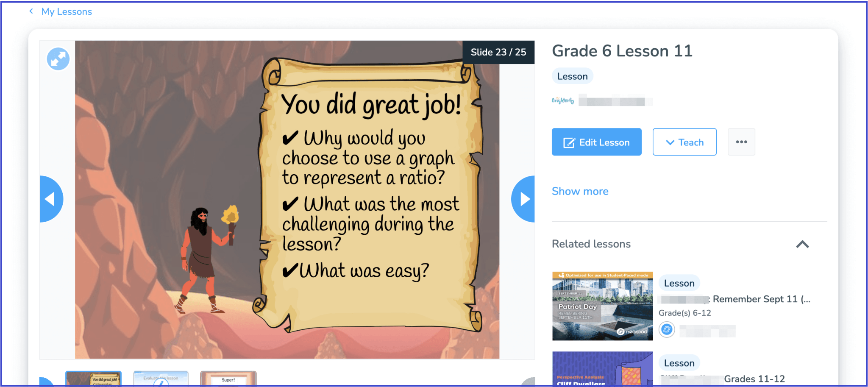Select the 'Evaluate the lesson' slide thumbnail
Viewport: 868px width, 387px height.
[161, 379]
